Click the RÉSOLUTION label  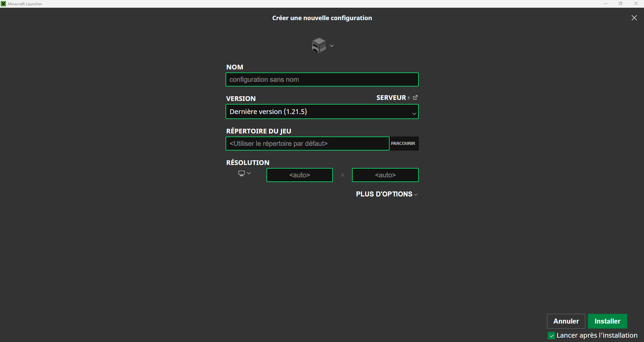(x=248, y=163)
